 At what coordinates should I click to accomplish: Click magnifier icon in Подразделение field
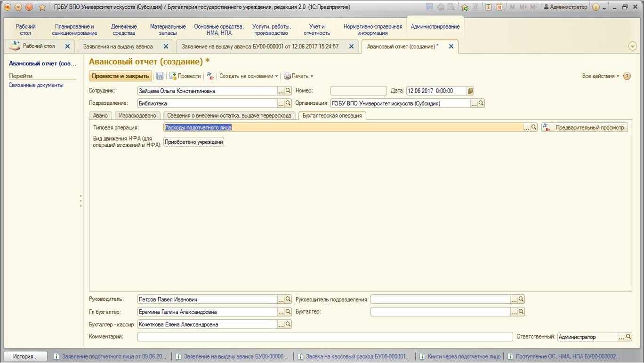click(289, 103)
